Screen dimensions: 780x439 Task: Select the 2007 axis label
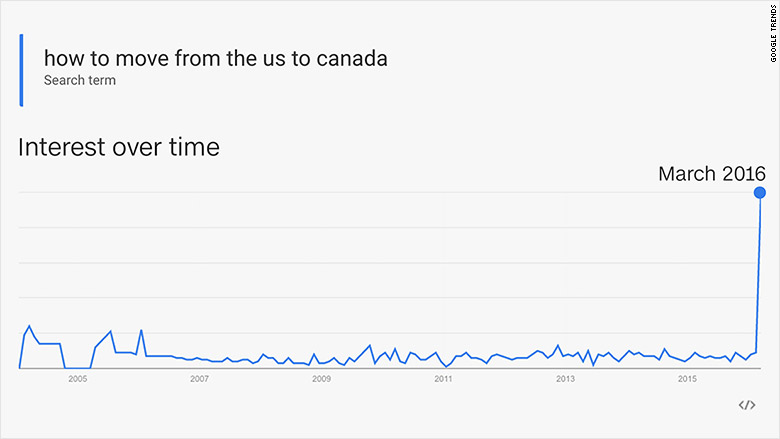[x=199, y=379]
